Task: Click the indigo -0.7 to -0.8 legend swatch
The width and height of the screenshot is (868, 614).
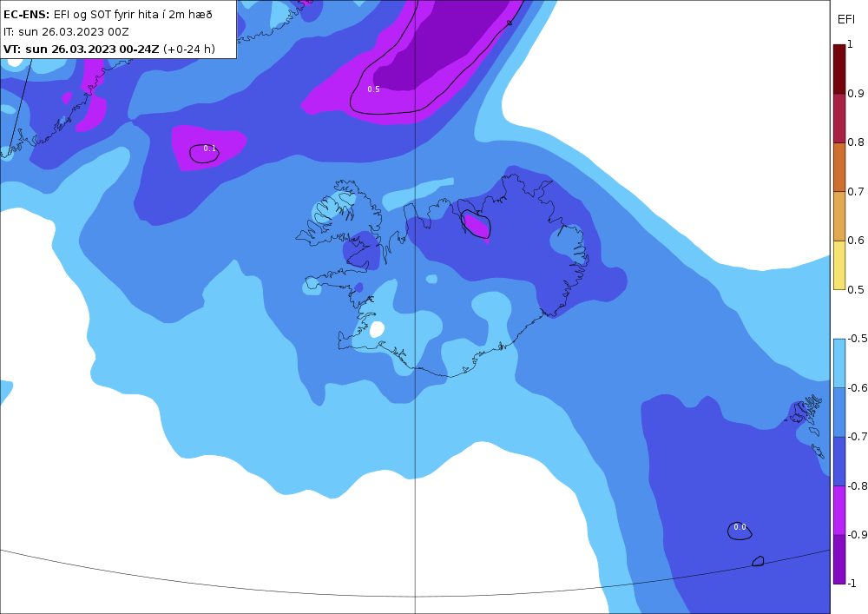Action: 839,461
